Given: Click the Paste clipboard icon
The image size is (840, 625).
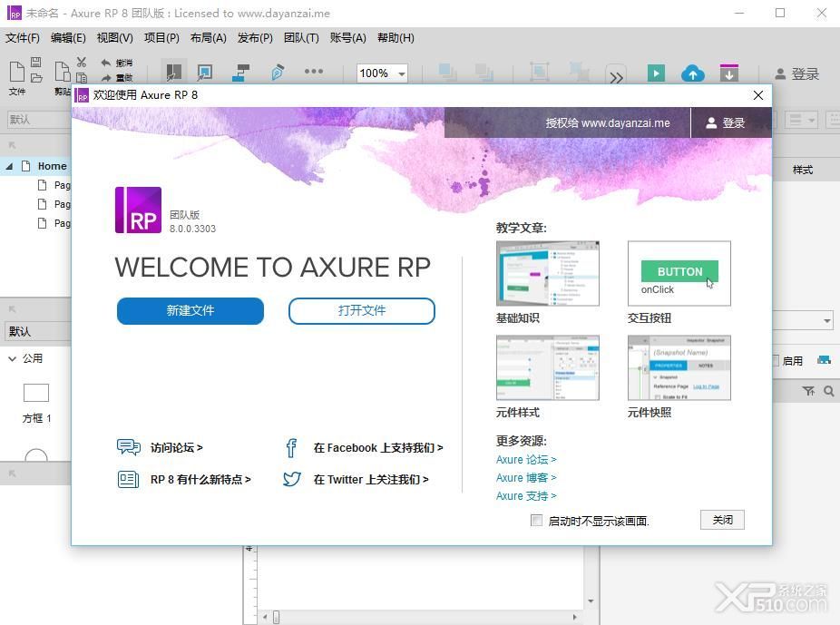Looking at the screenshot, I should click(63, 72).
